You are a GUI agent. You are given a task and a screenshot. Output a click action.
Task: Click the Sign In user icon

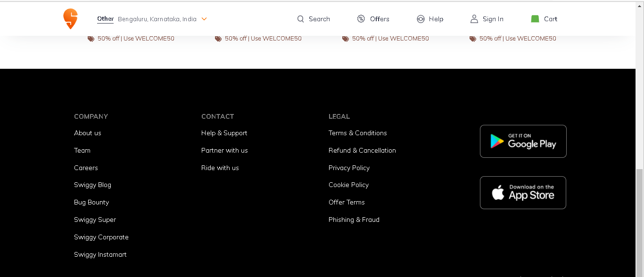tap(474, 19)
